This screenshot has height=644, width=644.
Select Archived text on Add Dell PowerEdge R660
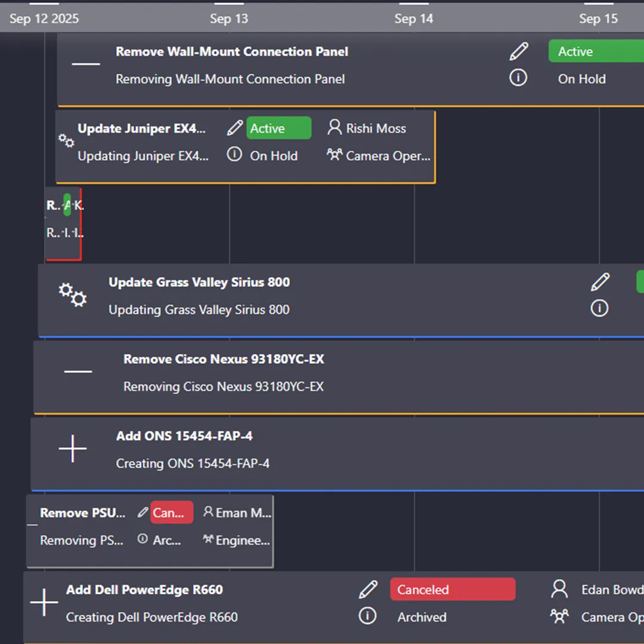click(x=422, y=617)
